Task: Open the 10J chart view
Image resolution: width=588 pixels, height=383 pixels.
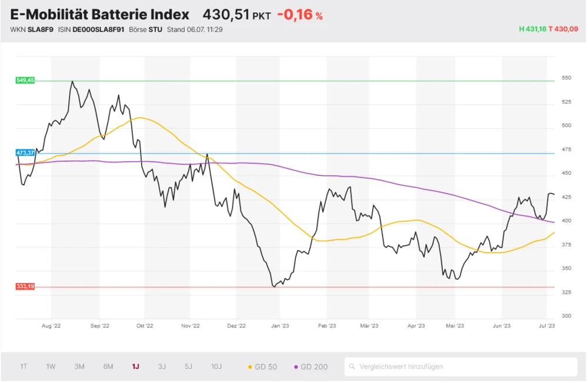Action: (216, 367)
